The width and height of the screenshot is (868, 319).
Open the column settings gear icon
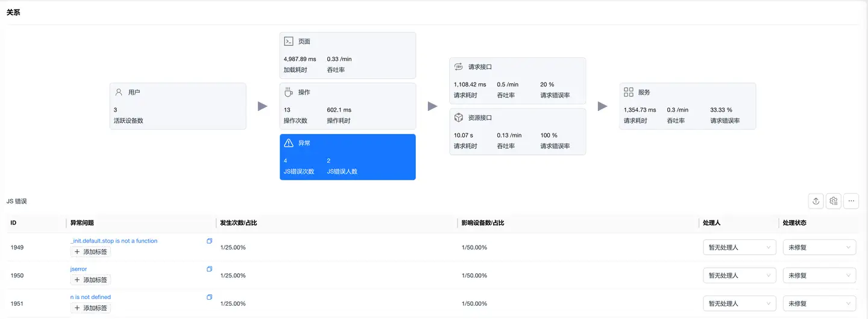tap(834, 201)
